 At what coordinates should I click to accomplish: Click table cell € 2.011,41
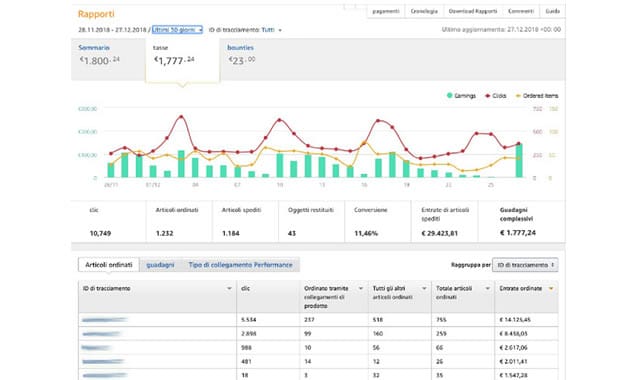513,362
